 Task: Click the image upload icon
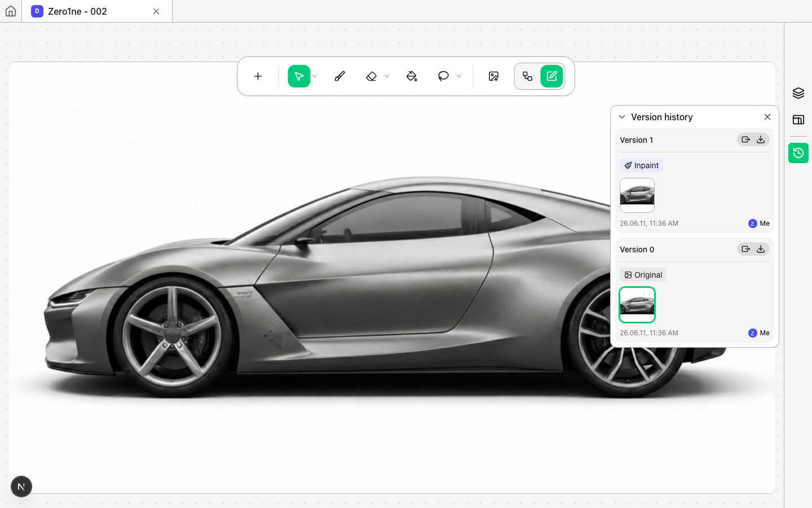[x=493, y=76]
